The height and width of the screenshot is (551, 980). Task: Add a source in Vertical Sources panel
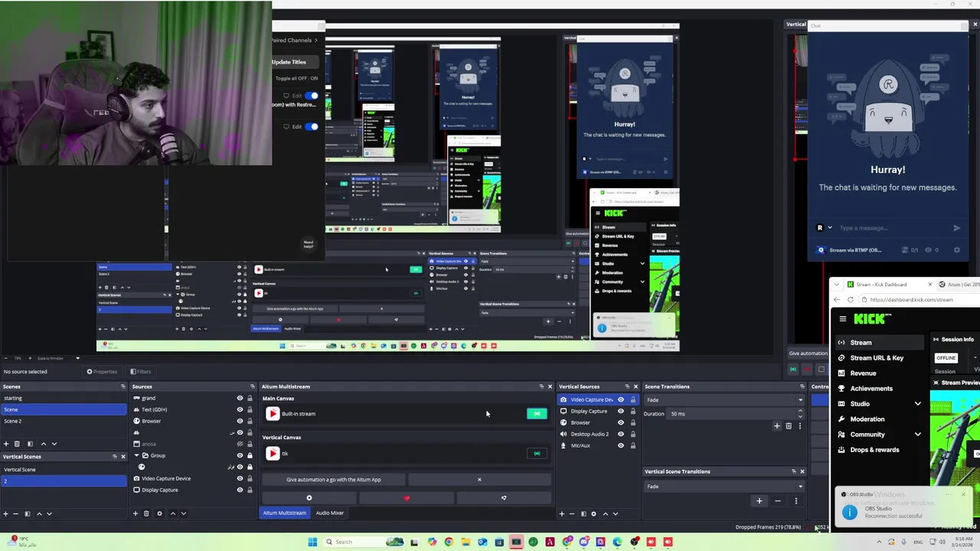(x=562, y=514)
